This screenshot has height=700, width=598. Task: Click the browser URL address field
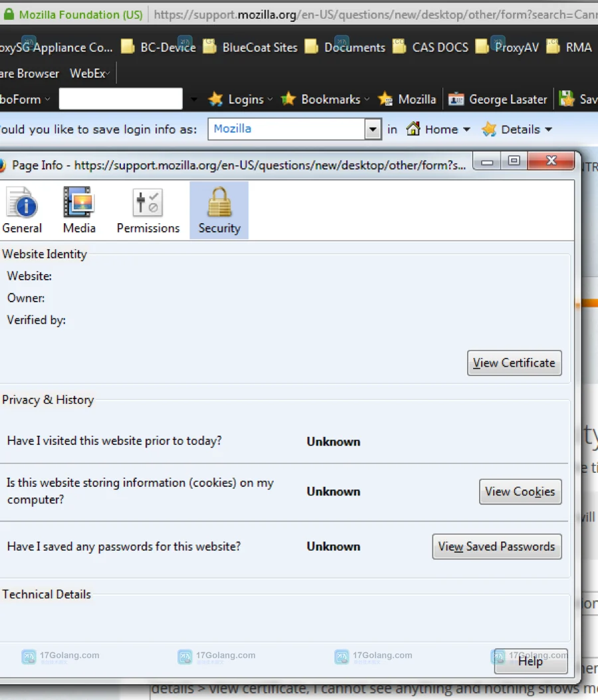click(x=375, y=15)
